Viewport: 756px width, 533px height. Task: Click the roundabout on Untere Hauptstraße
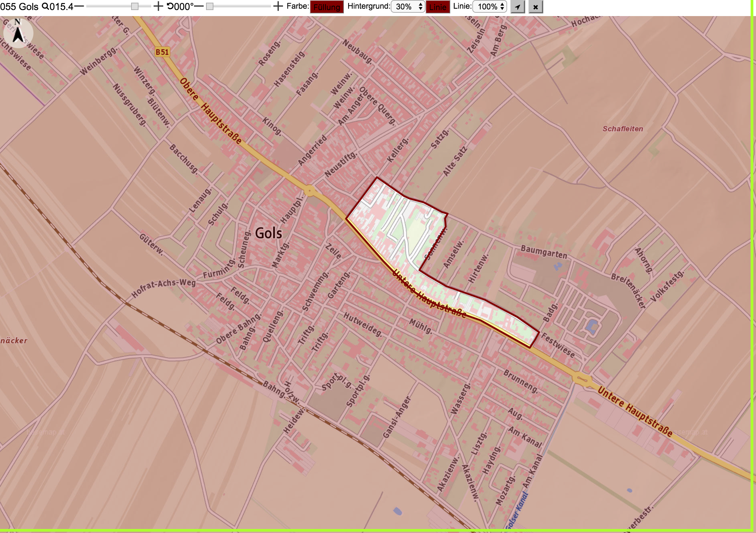[582, 379]
